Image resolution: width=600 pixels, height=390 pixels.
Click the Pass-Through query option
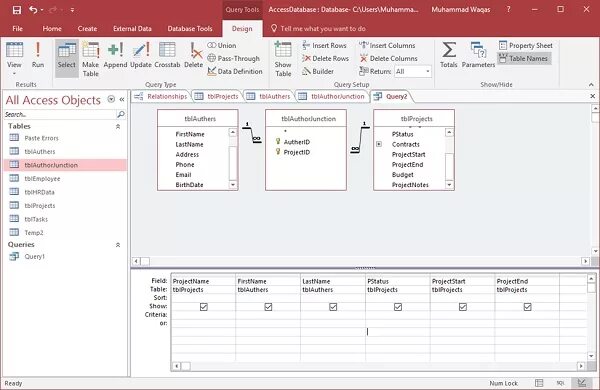[233, 58]
